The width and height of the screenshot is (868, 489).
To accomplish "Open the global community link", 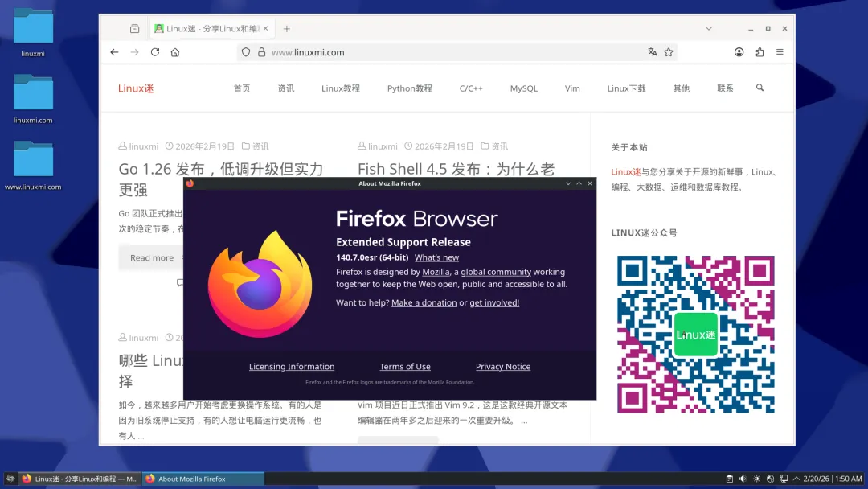I will 496,272.
